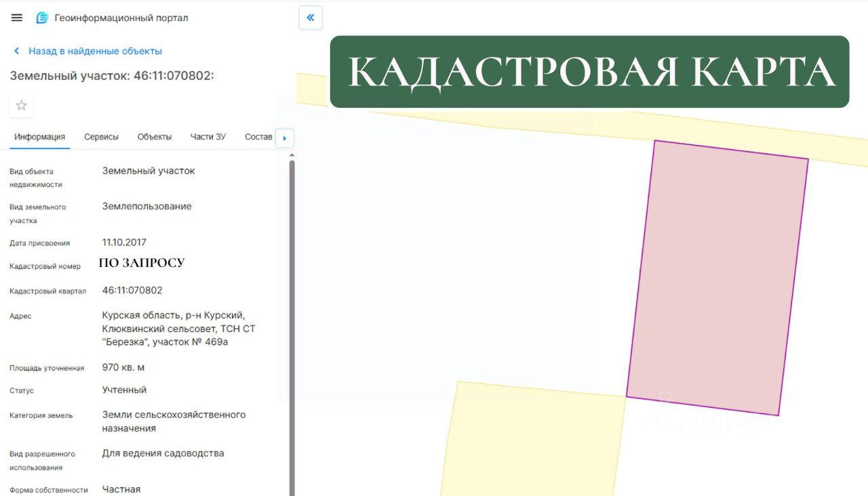Click the Площадь уточненная field label
Image resolution: width=868 pixels, height=496 pixels.
47,368
